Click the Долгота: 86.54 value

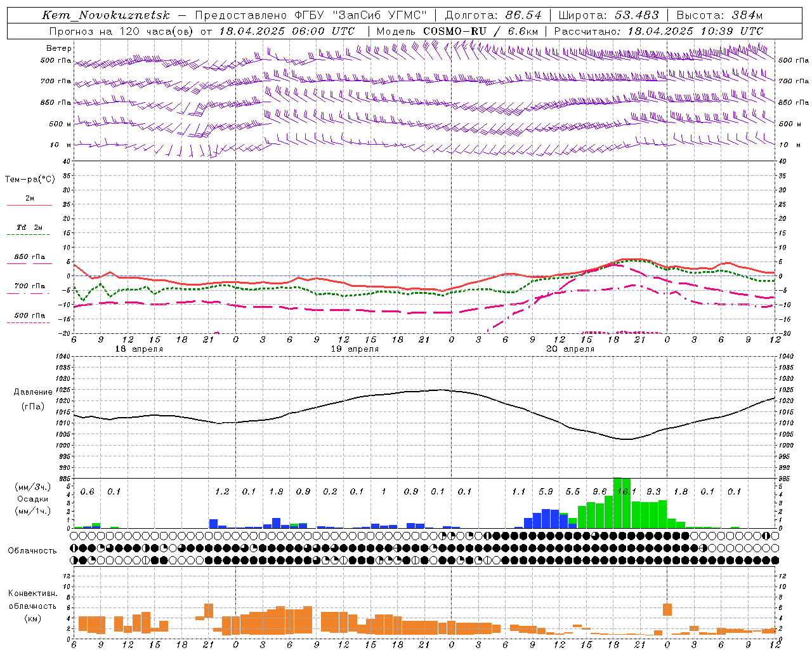(493, 15)
